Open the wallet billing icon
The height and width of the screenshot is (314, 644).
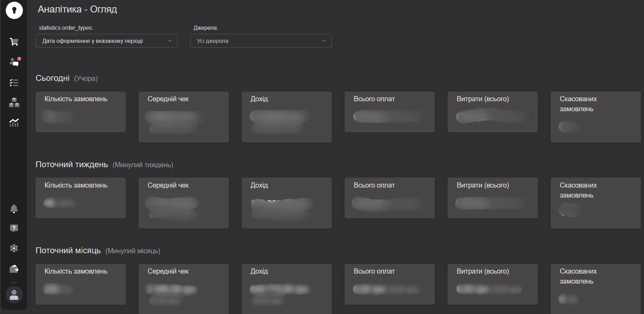[14, 269]
